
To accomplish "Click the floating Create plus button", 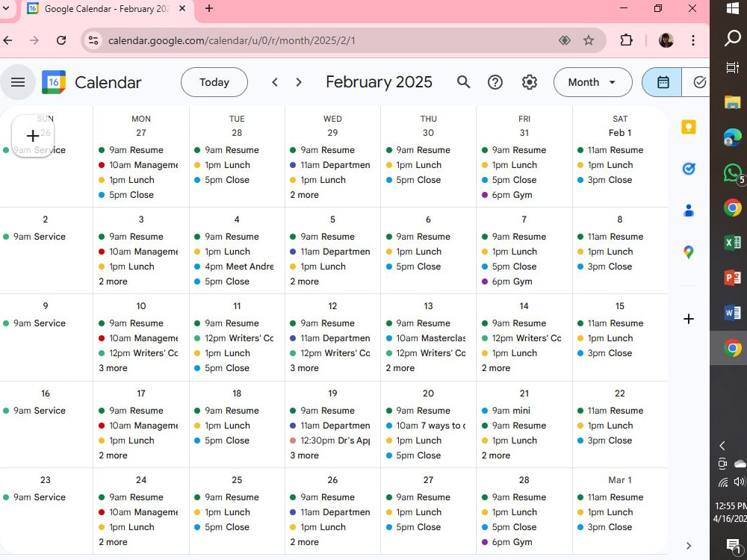I will [x=32, y=136].
